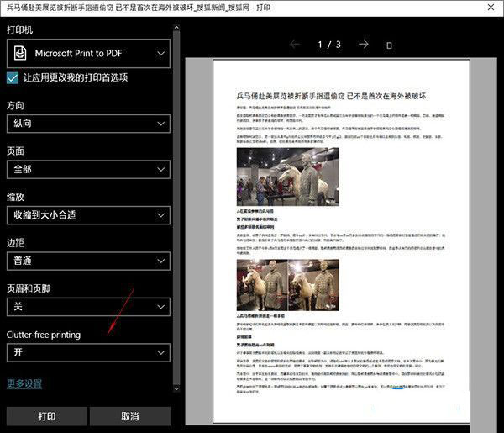Open the Microsoft Print to PDF printer dropdown
Viewport: 504px width, 433px height.
(x=88, y=54)
